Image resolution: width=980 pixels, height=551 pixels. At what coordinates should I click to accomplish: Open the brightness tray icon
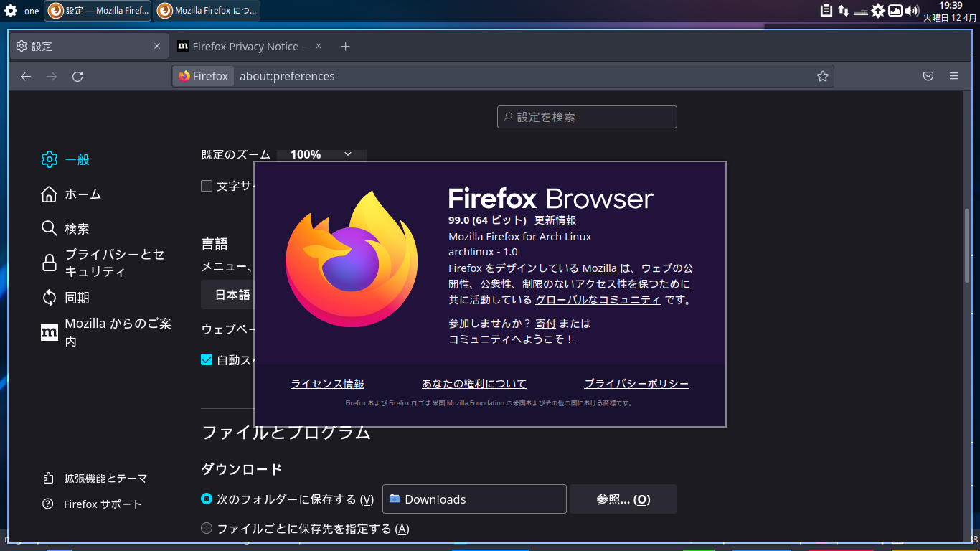(878, 11)
